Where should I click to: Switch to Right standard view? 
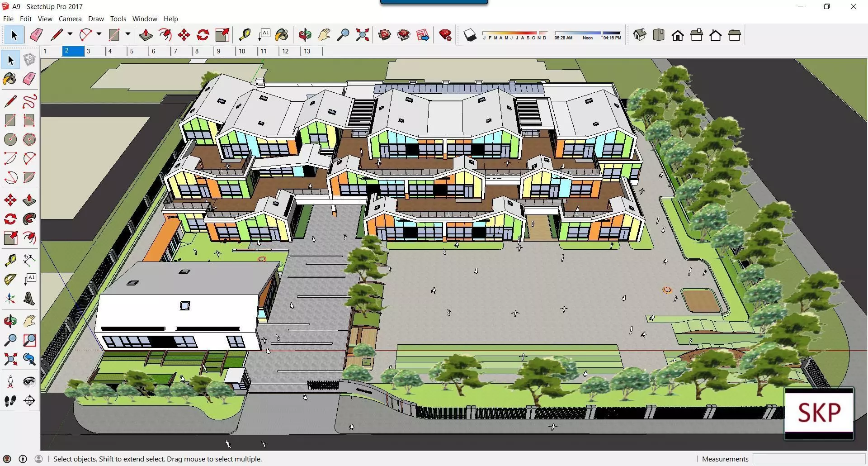697,35
